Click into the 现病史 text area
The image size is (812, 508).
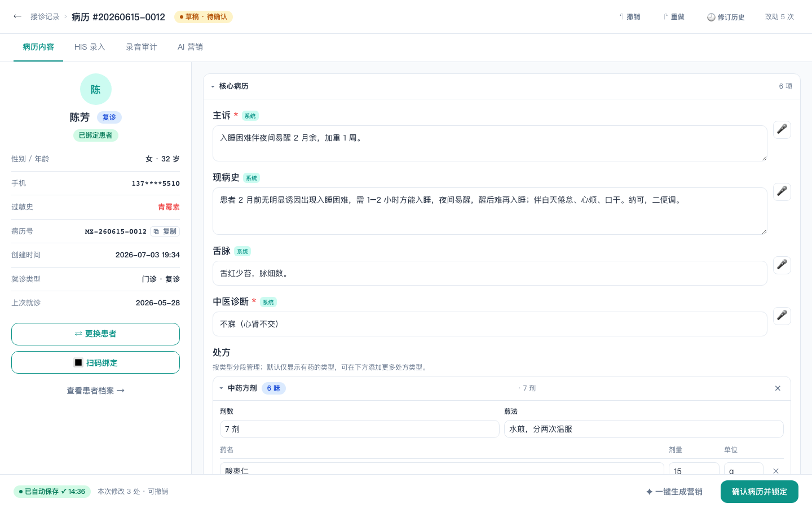coord(490,211)
